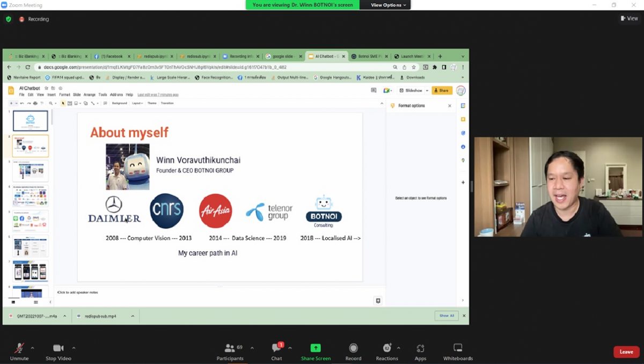Click the Print icon in Slides toolbar
This screenshot has height=364, width=644.
coord(35,103)
